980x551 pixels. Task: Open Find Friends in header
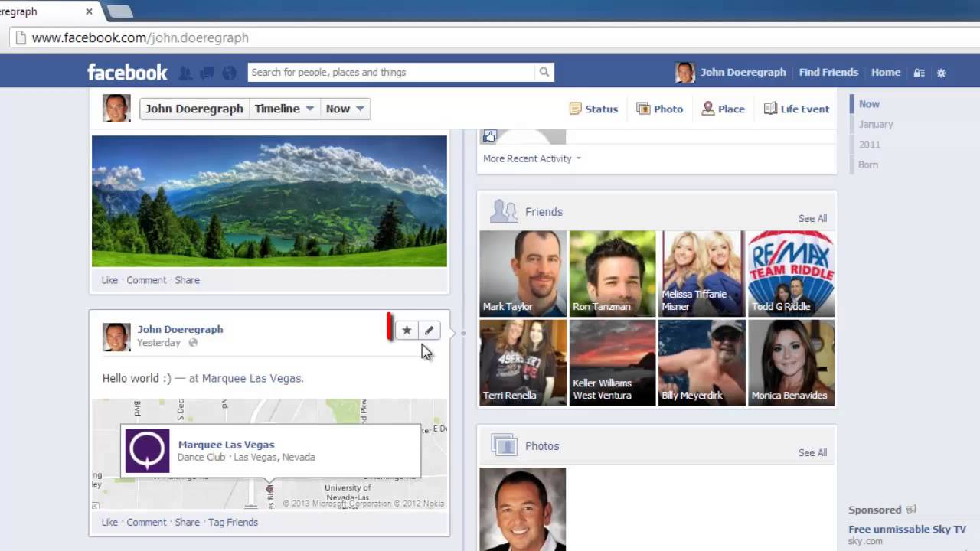[x=828, y=72]
